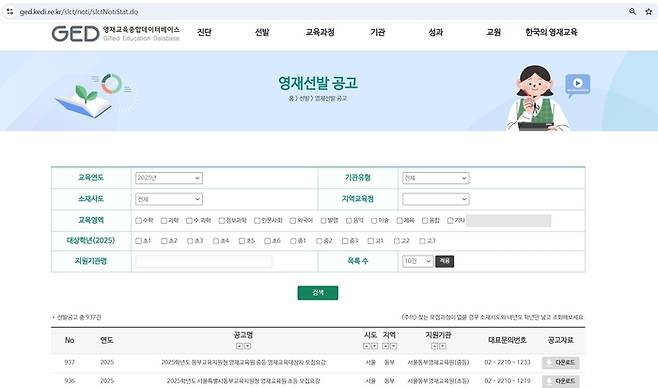This screenshot has height=388, width=658.
Task: Open the 기관유형 dropdown
Action: click(x=436, y=178)
